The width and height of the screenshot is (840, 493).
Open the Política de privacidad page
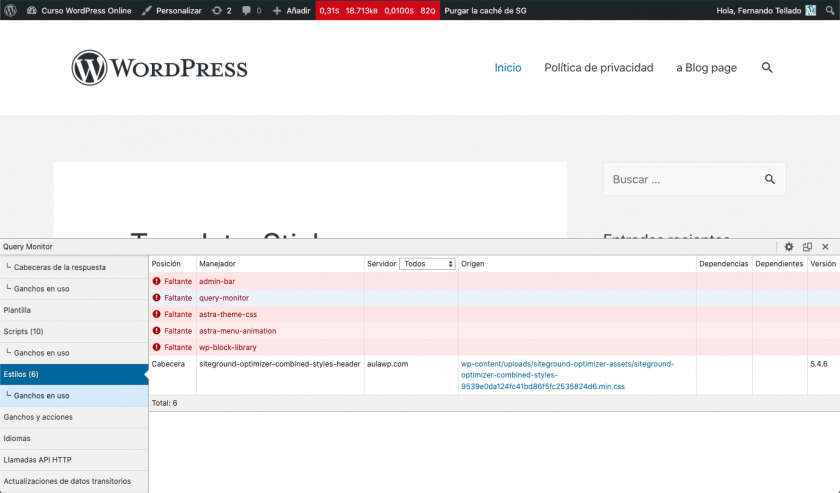pos(598,68)
